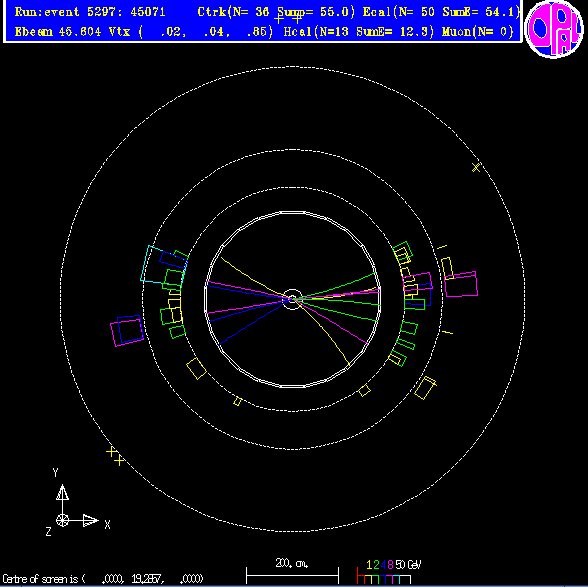Click the magenta 8 GeV legend label
The height and width of the screenshot is (587, 588).
[390, 565]
